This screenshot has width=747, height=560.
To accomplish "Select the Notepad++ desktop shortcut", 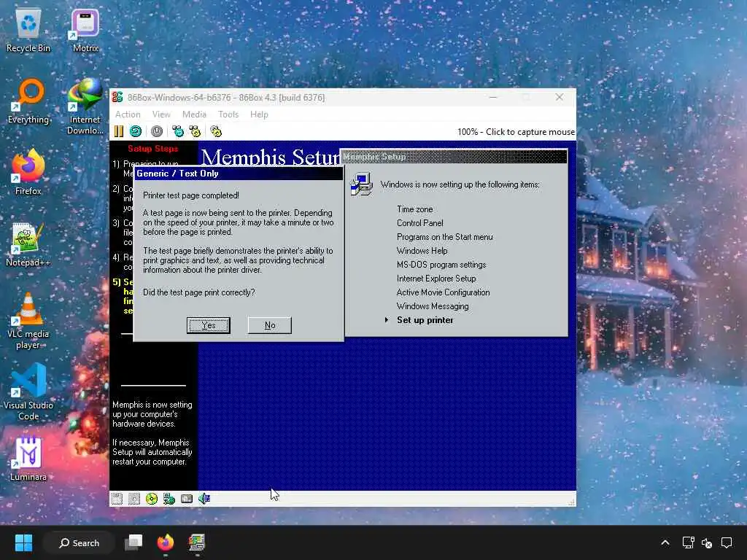I will point(28,245).
